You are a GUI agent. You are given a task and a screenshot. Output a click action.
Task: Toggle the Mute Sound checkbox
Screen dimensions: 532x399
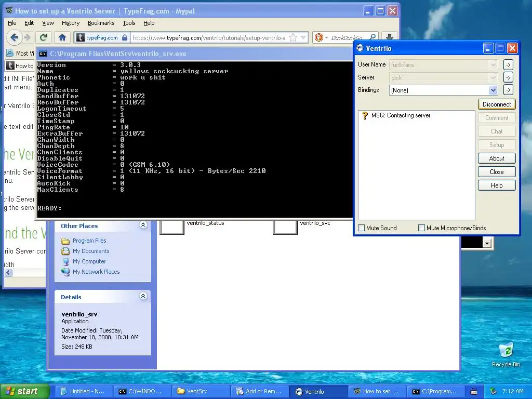pos(362,228)
